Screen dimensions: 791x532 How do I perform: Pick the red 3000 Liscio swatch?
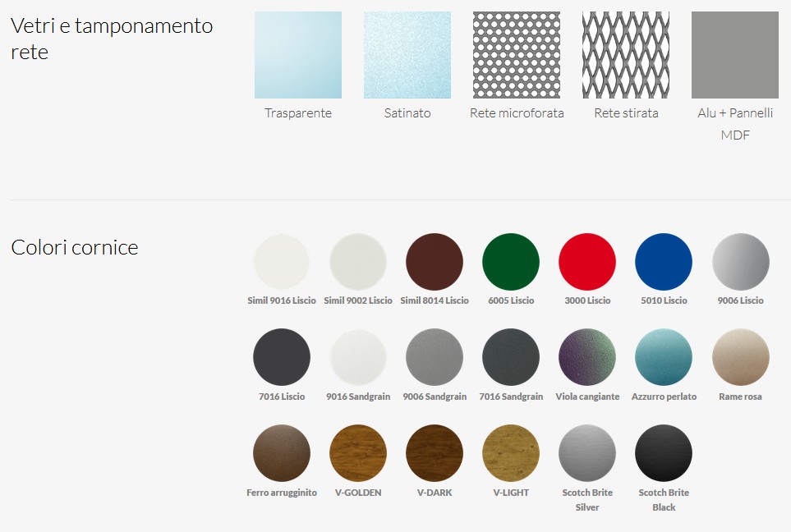pyautogui.click(x=587, y=262)
